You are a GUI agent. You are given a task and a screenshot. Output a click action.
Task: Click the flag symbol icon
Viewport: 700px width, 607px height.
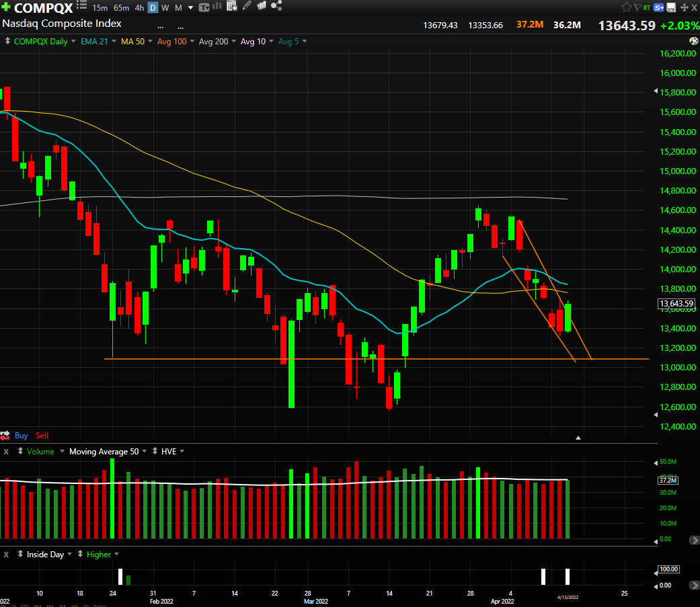pos(637,7)
